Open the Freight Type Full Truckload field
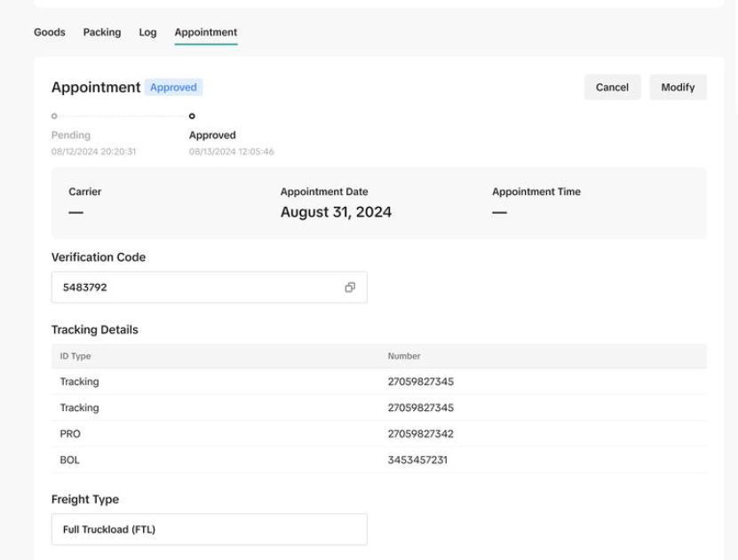The image size is (738, 560). 209,530
